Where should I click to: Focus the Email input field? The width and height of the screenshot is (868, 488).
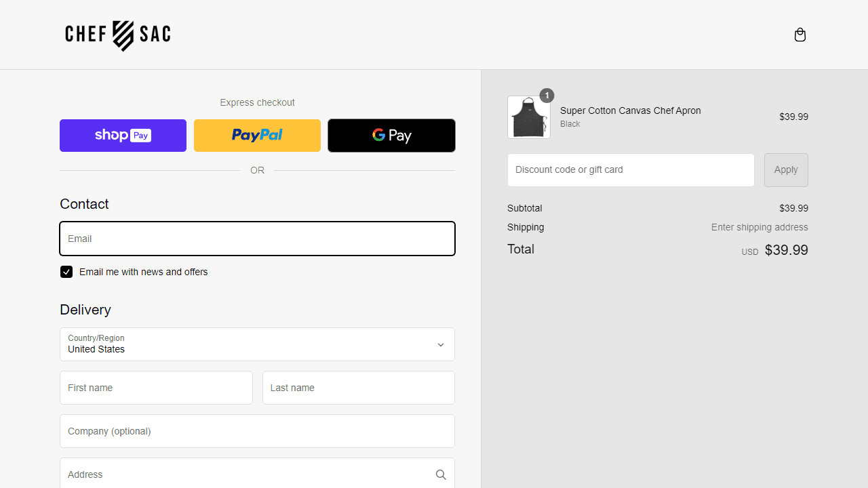[257, 239]
